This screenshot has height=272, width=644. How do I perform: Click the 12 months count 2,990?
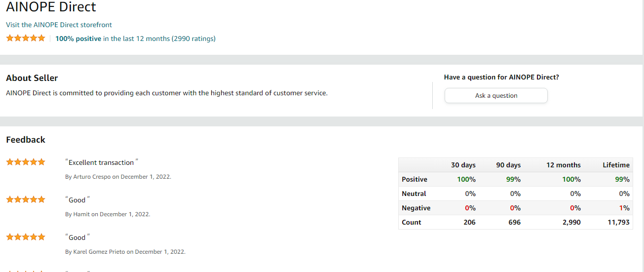point(570,222)
